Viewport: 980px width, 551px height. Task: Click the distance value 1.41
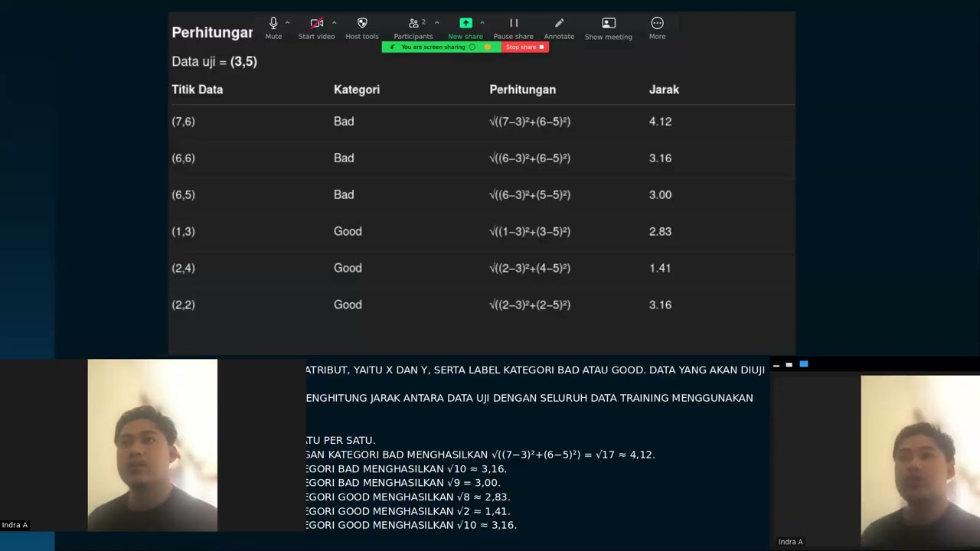tap(660, 269)
